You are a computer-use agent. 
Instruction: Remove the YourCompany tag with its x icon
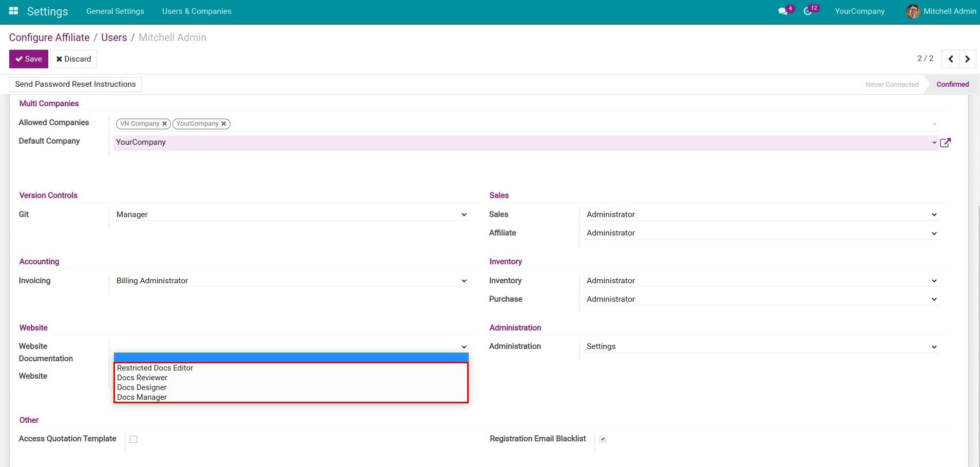223,123
